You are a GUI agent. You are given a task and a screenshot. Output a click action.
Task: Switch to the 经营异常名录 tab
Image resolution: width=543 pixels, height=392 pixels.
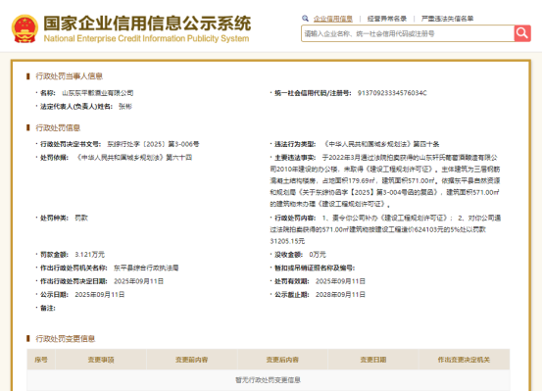click(x=387, y=19)
